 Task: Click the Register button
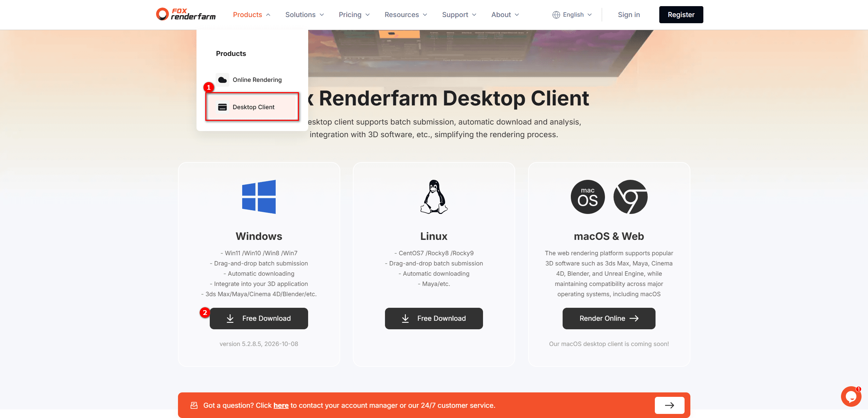click(681, 15)
